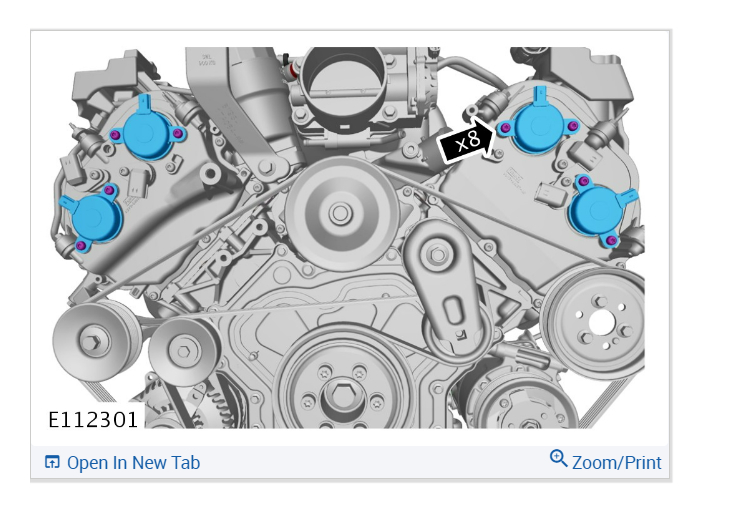
Task: Click the purple bolt left of the upper-right blue cover
Action: coord(505,127)
